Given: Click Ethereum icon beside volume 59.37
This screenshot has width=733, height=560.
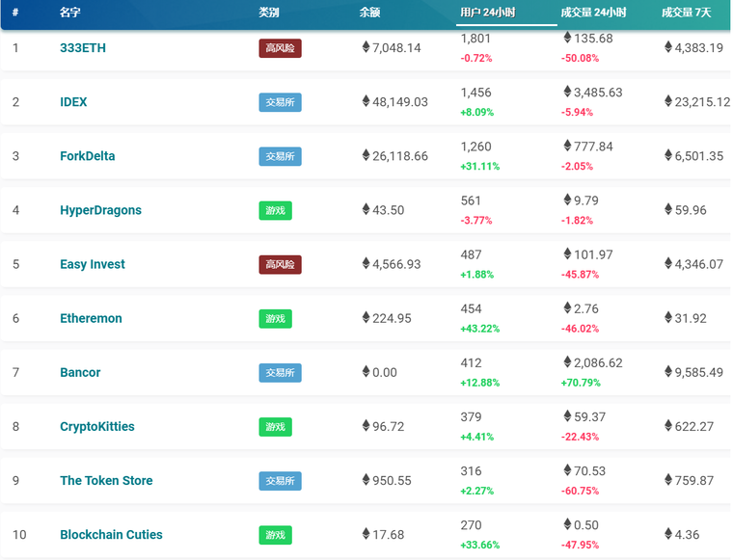Looking at the screenshot, I should pos(567,416).
